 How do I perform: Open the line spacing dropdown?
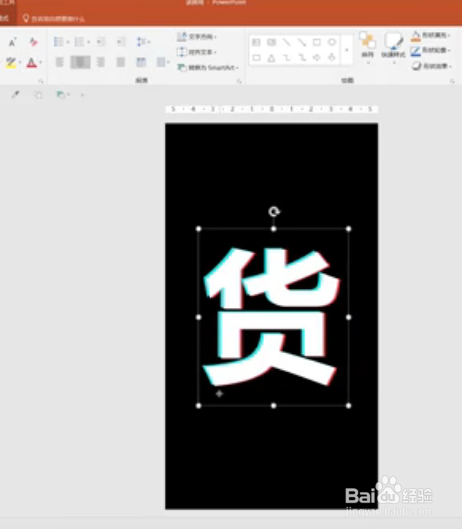143,42
